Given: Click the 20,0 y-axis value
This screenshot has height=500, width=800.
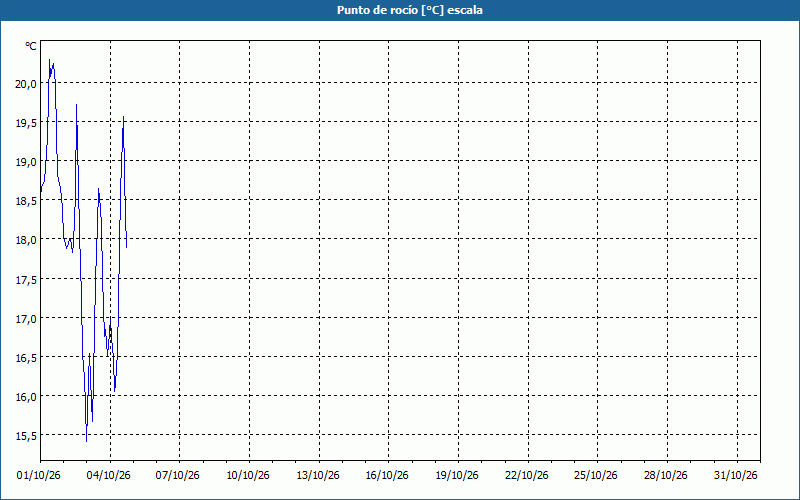Looking at the screenshot, I should [x=26, y=83].
